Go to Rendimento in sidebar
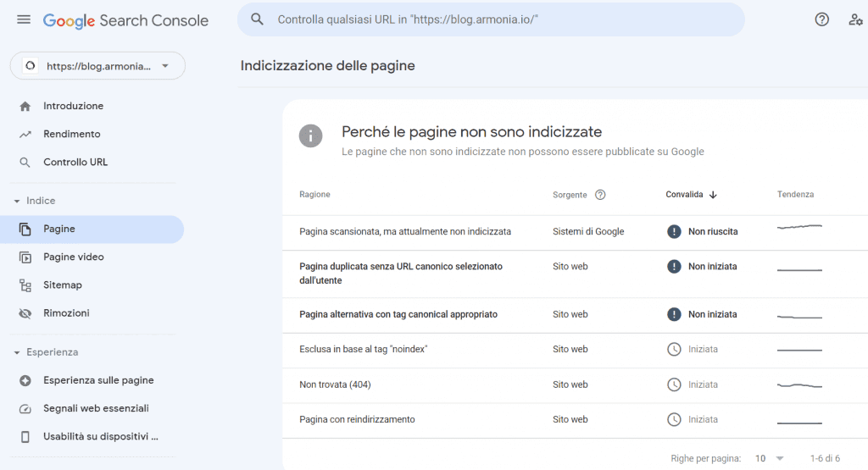Image resolution: width=868 pixels, height=470 pixels. click(x=72, y=134)
